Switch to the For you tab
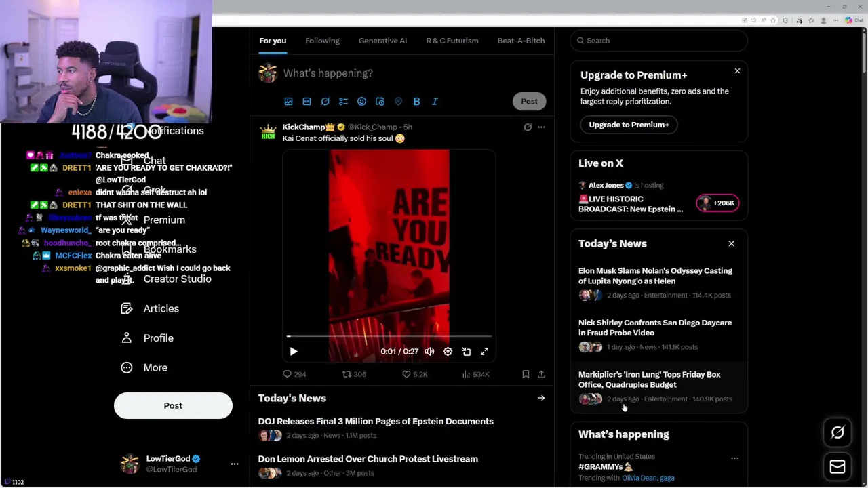868x488 pixels. 273,41
